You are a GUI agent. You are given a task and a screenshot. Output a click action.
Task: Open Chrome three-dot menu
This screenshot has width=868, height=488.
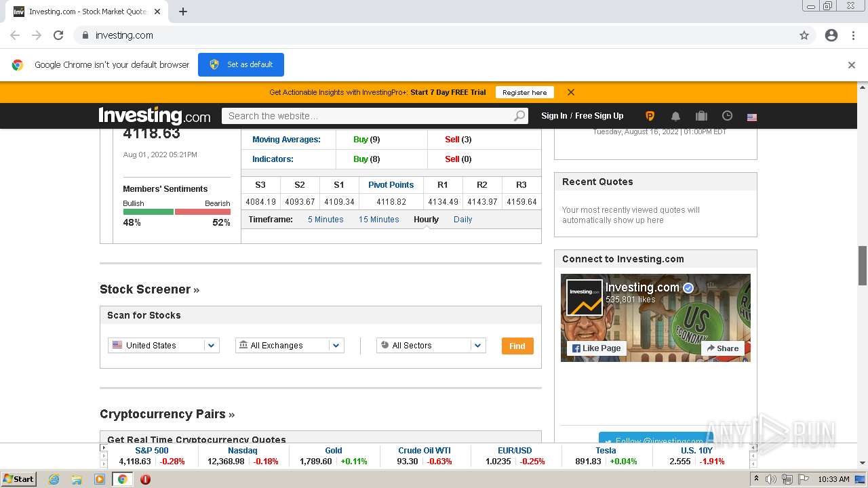pos(853,35)
